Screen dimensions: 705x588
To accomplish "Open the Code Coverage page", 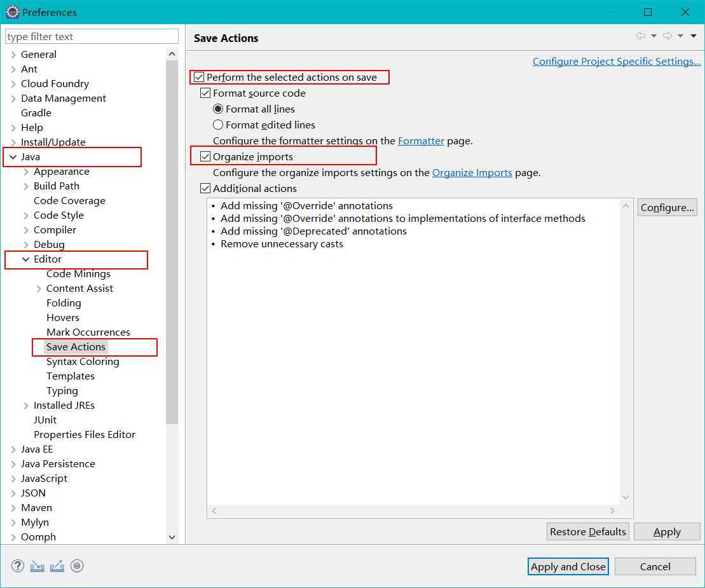I will coord(70,201).
